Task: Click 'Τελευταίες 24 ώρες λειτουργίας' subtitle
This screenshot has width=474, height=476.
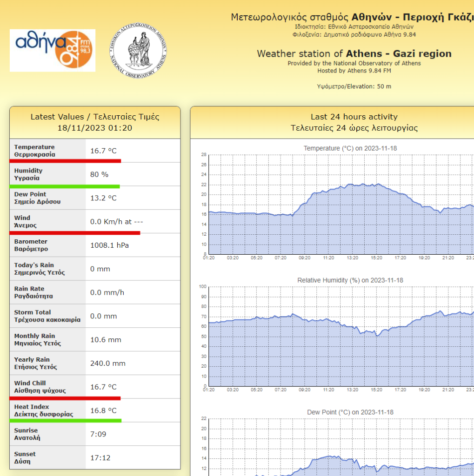Action: pyautogui.click(x=354, y=128)
